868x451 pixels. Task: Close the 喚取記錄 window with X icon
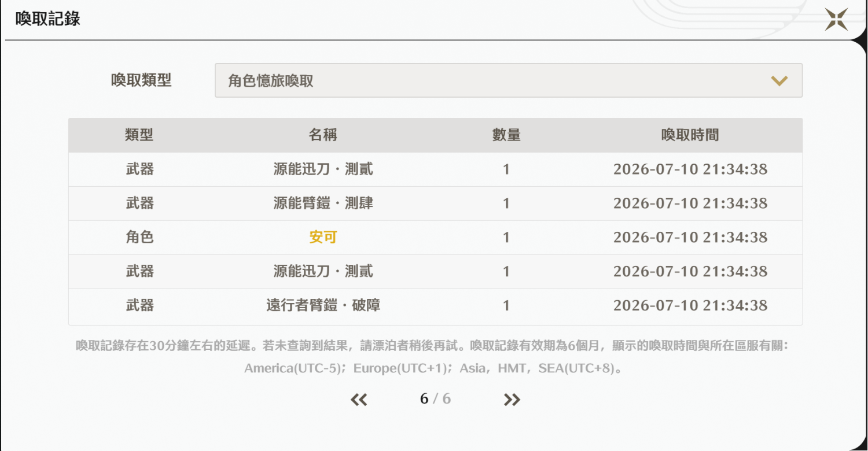(x=837, y=19)
